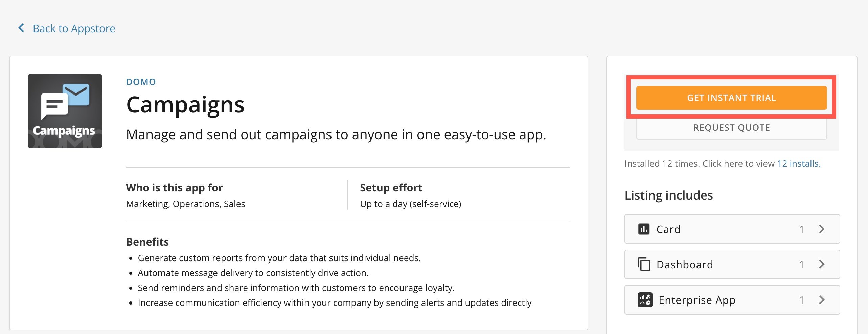868x334 pixels.
Task: Expand the Card listing chevron
Action: click(822, 229)
